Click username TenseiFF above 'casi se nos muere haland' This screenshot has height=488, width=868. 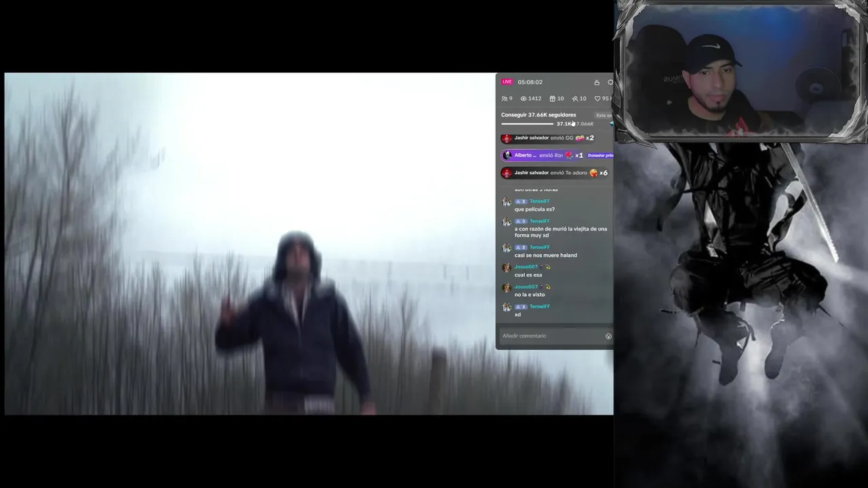pyautogui.click(x=540, y=247)
